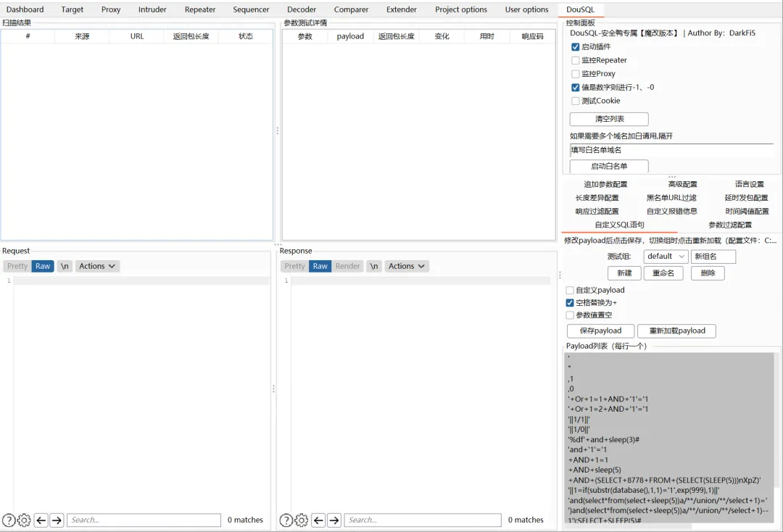Switch to the Repeater tab
The width and height of the screenshot is (783, 532).
click(x=200, y=9)
